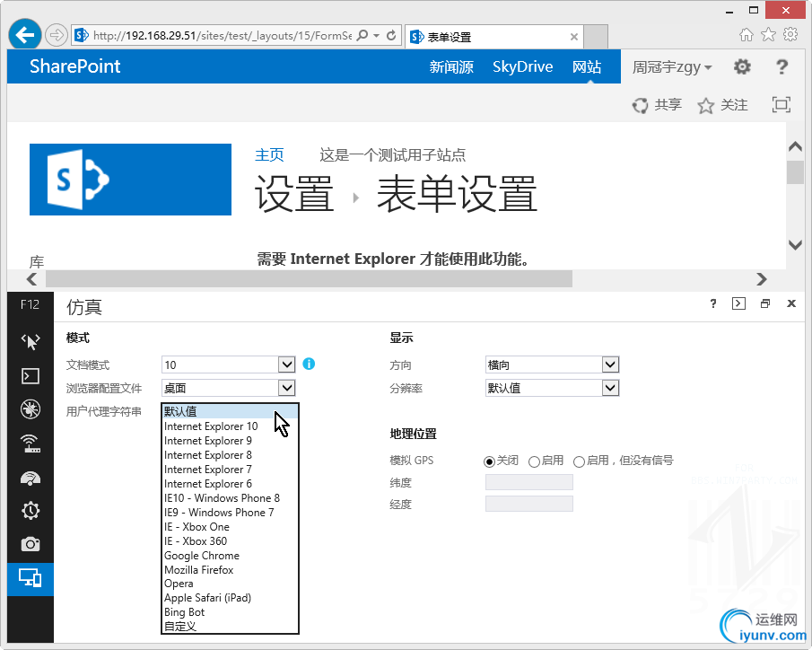Click the search magnifier in address bar
The width and height of the screenshot is (812, 650).
point(363,35)
